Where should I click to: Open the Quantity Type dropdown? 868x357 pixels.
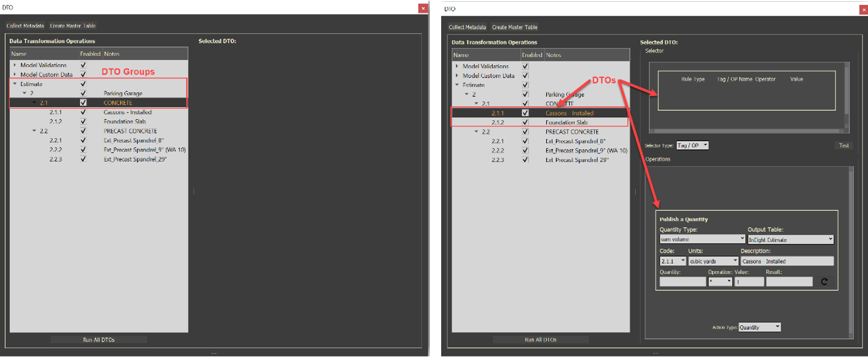[702, 240]
